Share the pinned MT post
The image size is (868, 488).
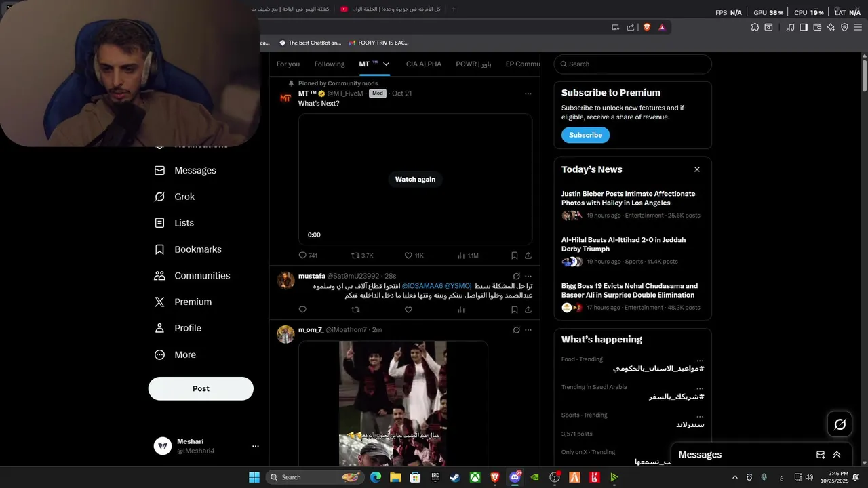click(528, 256)
